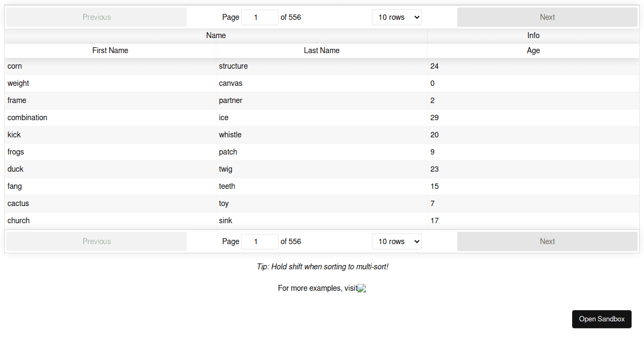Viewport: 644px width, 338px height.
Task: Click the Next button at the bottom
Action: (x=547, y=241)
